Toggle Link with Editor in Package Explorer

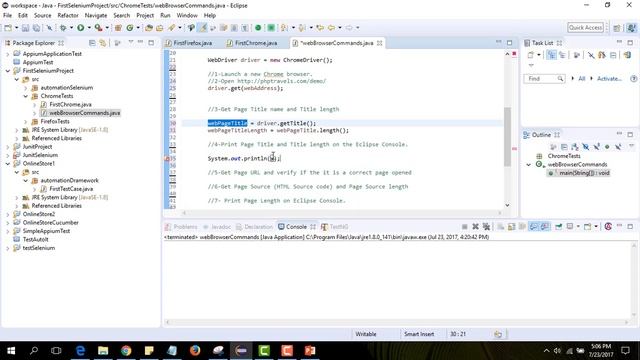tap(102, 43)
